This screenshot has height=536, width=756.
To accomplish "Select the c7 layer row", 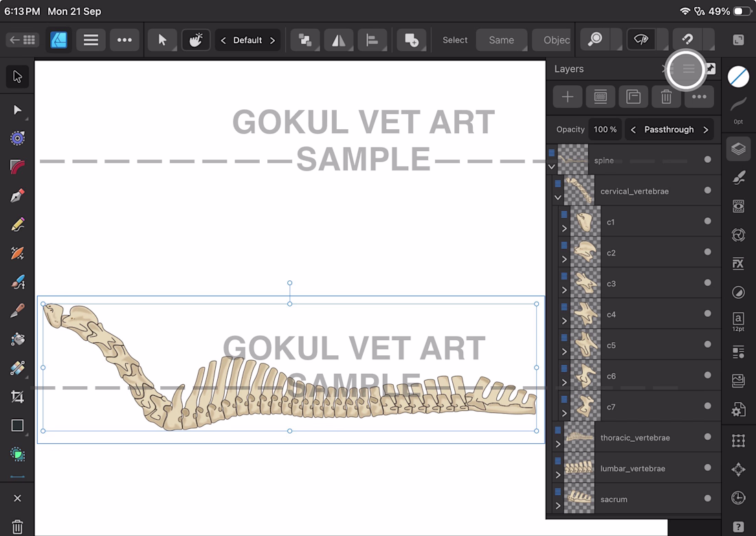I will tap(639, 406).
